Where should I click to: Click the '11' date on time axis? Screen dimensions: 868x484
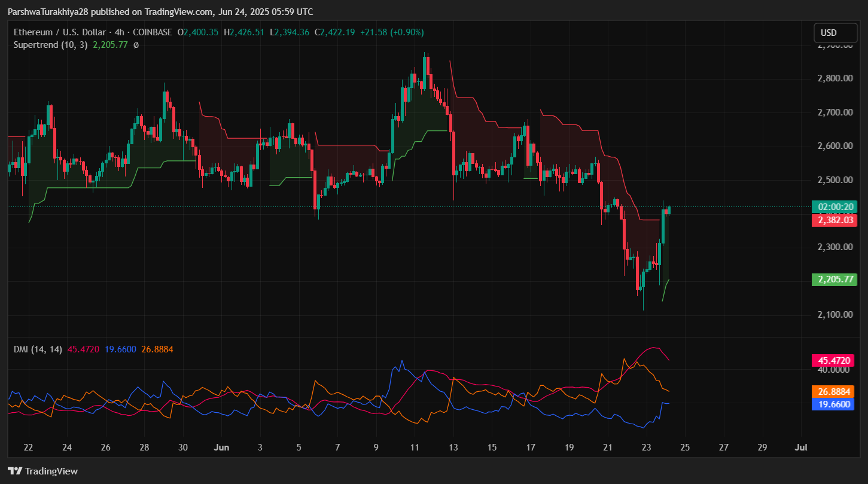tap(415, 448)
